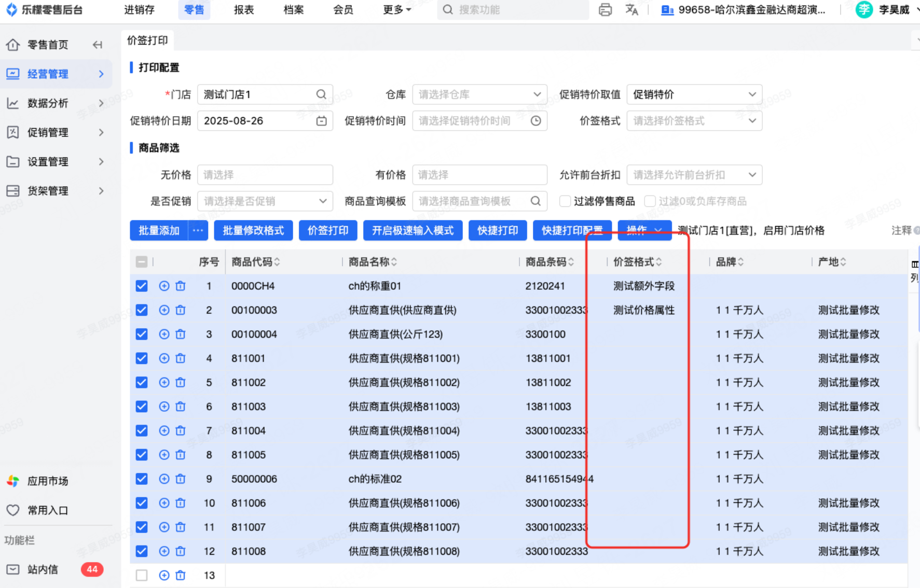This screenshot has height=588, width=920.
Task: Click the add icon on row 3
Action: coord(164,334)
